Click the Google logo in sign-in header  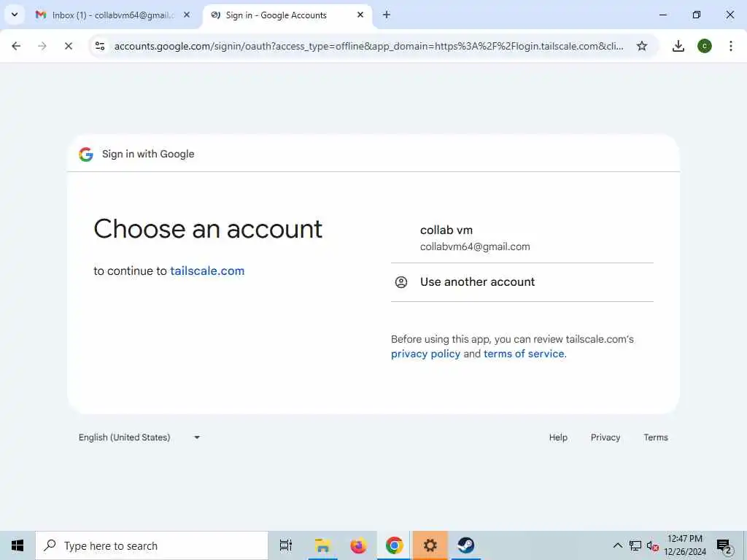tap(86, 154)
